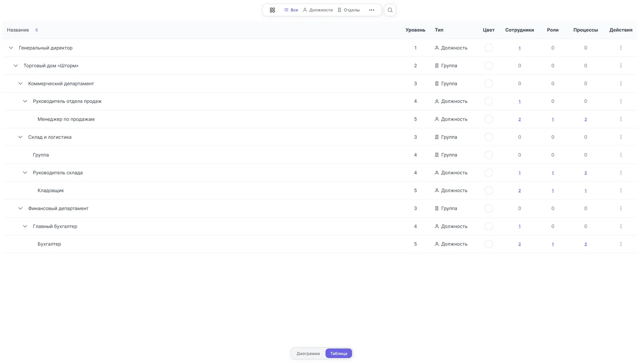The width and height of the screenshot is (644, 362).
Task: Open the three-dots overflow menu in the top toolbar
Action: click(372, 10)
